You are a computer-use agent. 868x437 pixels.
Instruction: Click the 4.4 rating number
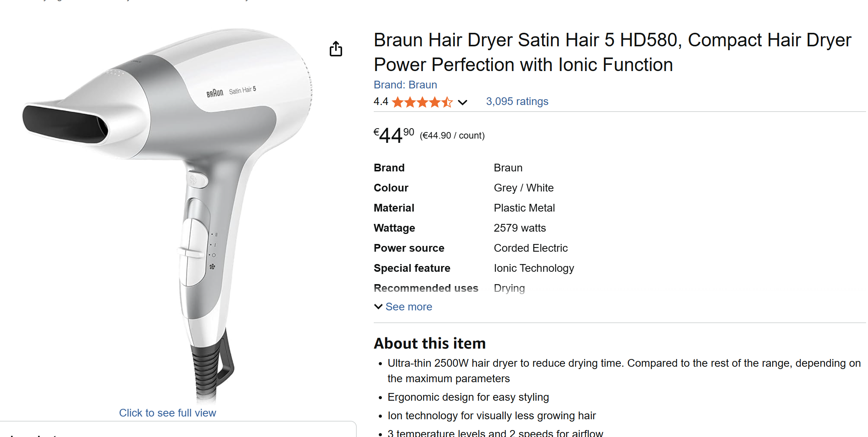pos(381,102)
